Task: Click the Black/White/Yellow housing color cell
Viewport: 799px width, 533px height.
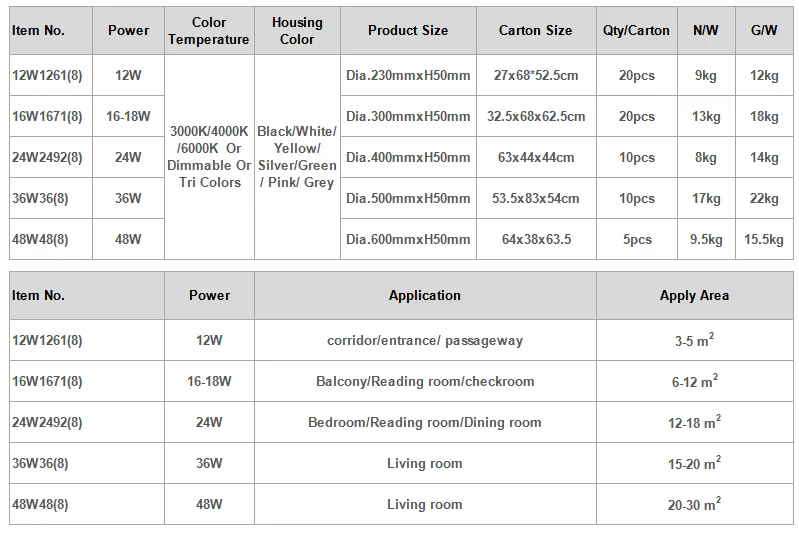Action: click(297, 158)
